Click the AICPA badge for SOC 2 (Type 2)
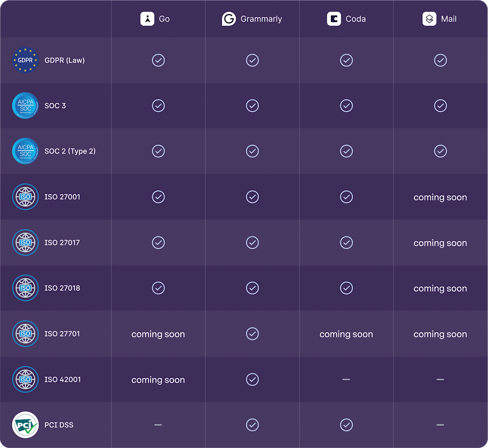Image resolution: width=488 pixels, height=448 pixels. [25, 151]
